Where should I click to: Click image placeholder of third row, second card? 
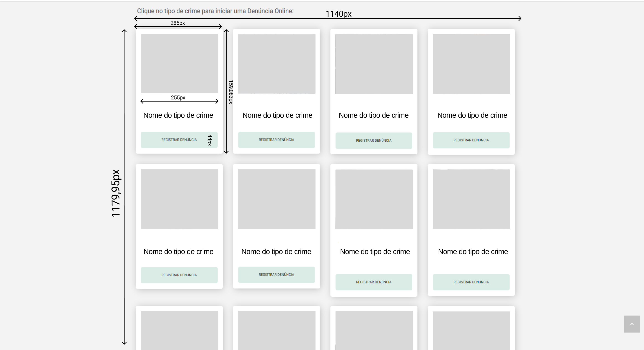tap(277, 330)
